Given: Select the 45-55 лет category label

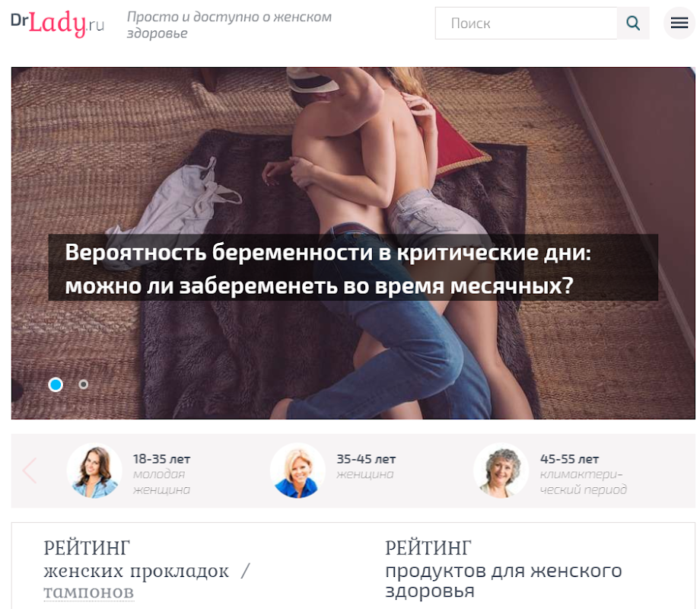Looking at the screenshot, I should pos(569,459).
